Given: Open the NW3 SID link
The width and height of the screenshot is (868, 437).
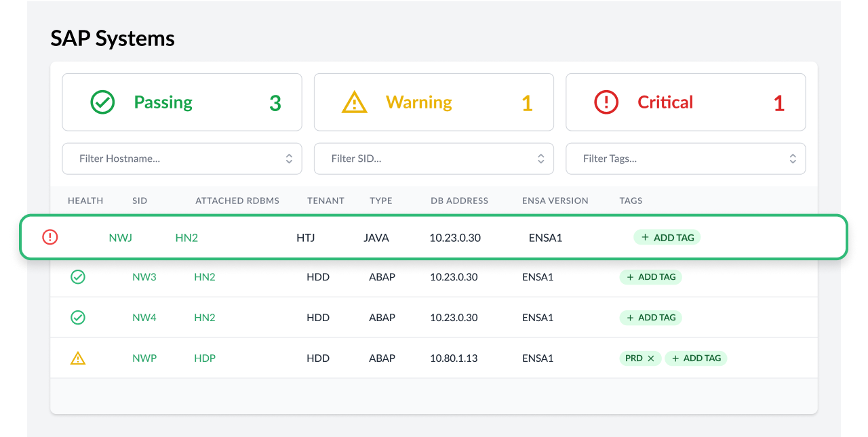Looking at the screenshot, I should coord(144,277).
